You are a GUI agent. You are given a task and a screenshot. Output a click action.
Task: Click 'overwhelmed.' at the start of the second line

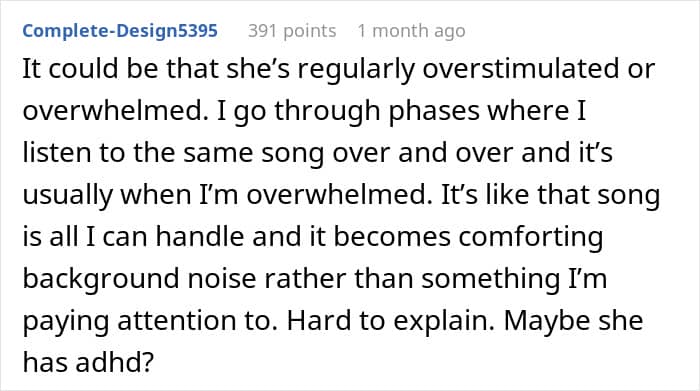click(x=116, y=110)
